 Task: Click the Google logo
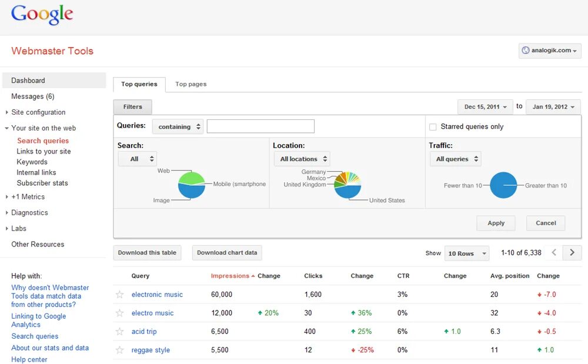coord(42,15)
